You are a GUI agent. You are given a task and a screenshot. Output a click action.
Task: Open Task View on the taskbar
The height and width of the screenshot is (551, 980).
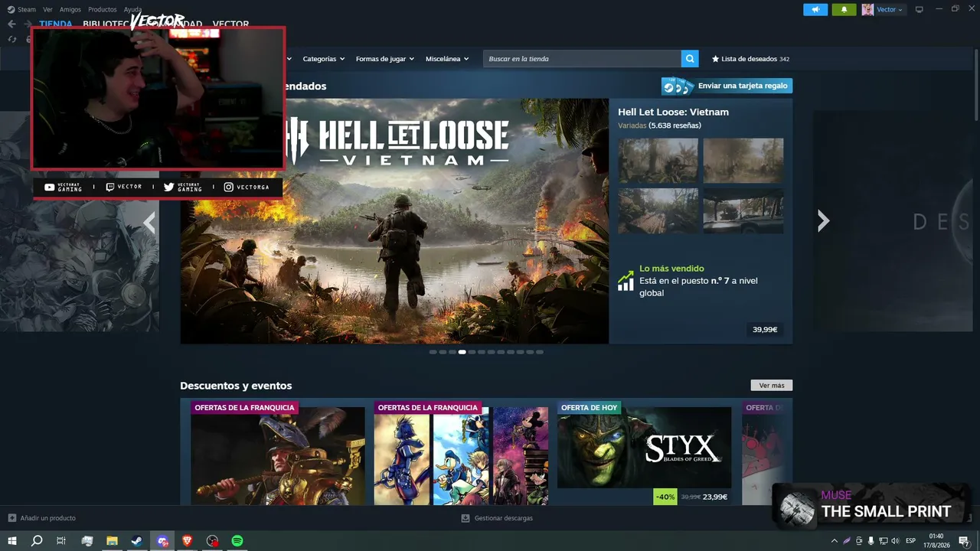[61, 541]
